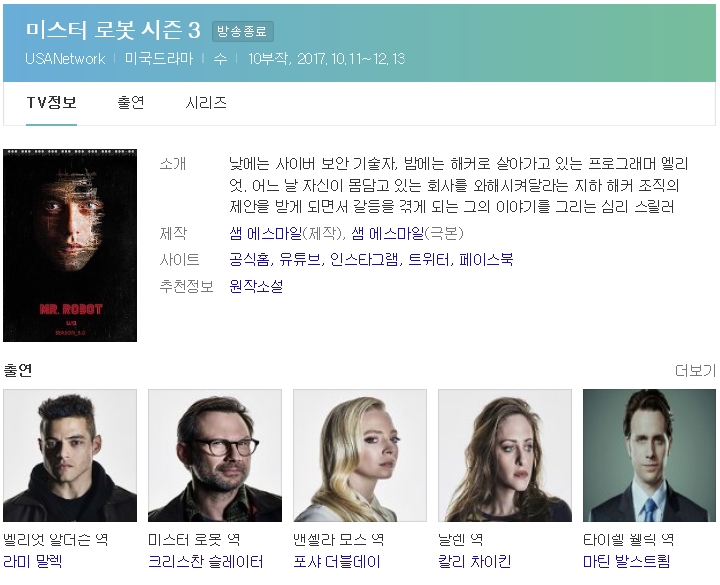Image resolution: width=720 pixels, height=585 pixels.
Task: Click the Mr. Robot poster image
Action: [70, 245]
